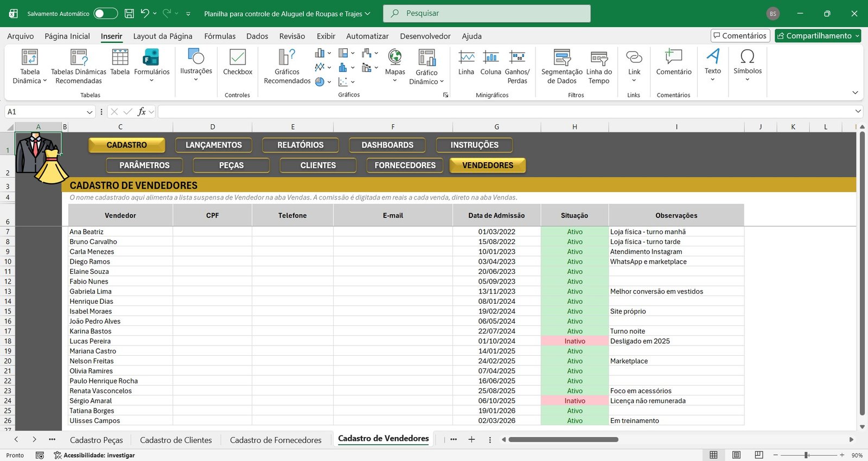The width and height of the screenshot is (868, 461).
Task: Expand the Name Box dropdown
Action: [x=90, y=112]
